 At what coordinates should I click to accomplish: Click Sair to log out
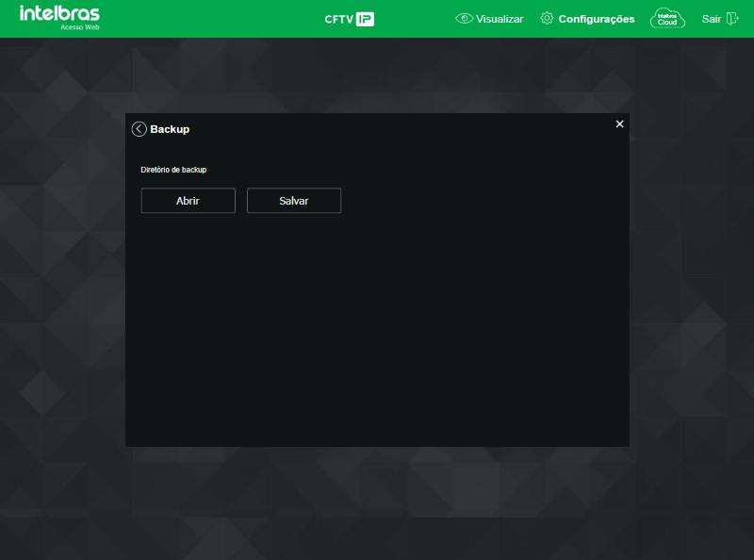click(720, 19)
